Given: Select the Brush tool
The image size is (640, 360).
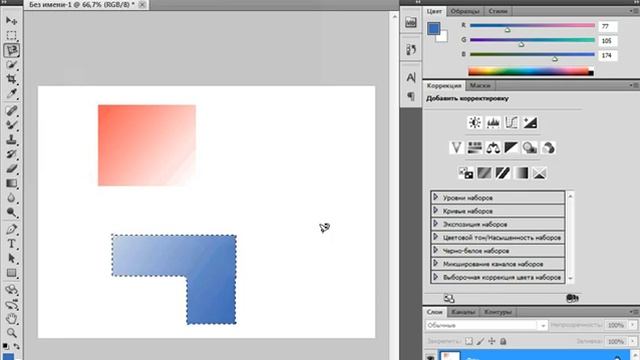Looking at the screenshot, I should [x=11, y=125].
